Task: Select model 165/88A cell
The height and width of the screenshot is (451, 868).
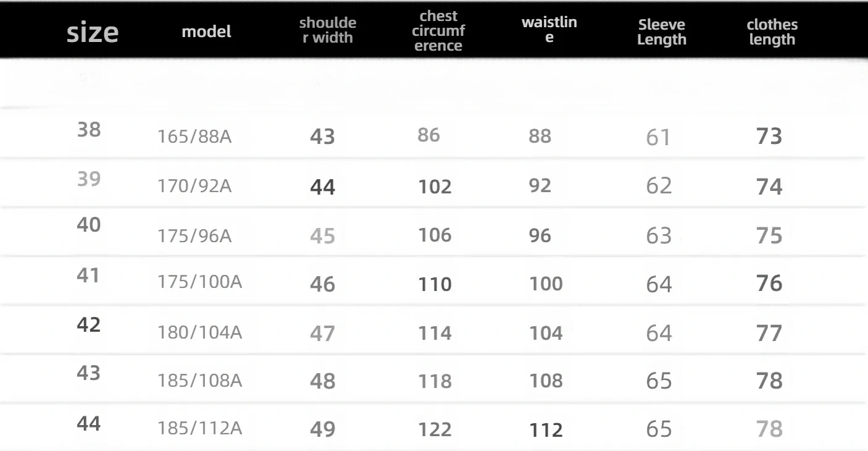Action: click(x=194, y=137)
